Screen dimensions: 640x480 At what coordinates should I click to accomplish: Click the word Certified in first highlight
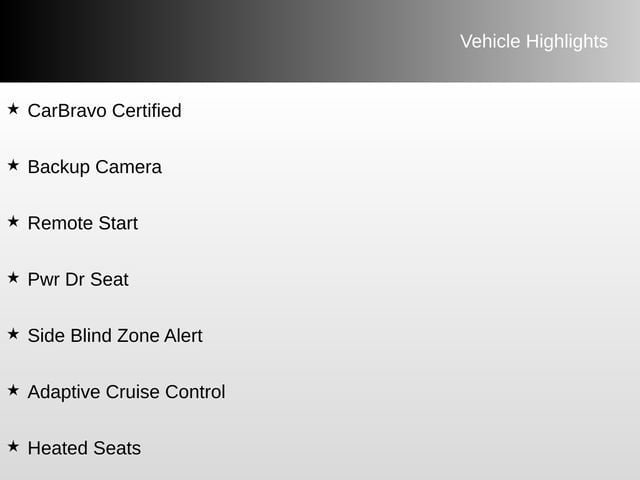point(146,110)
